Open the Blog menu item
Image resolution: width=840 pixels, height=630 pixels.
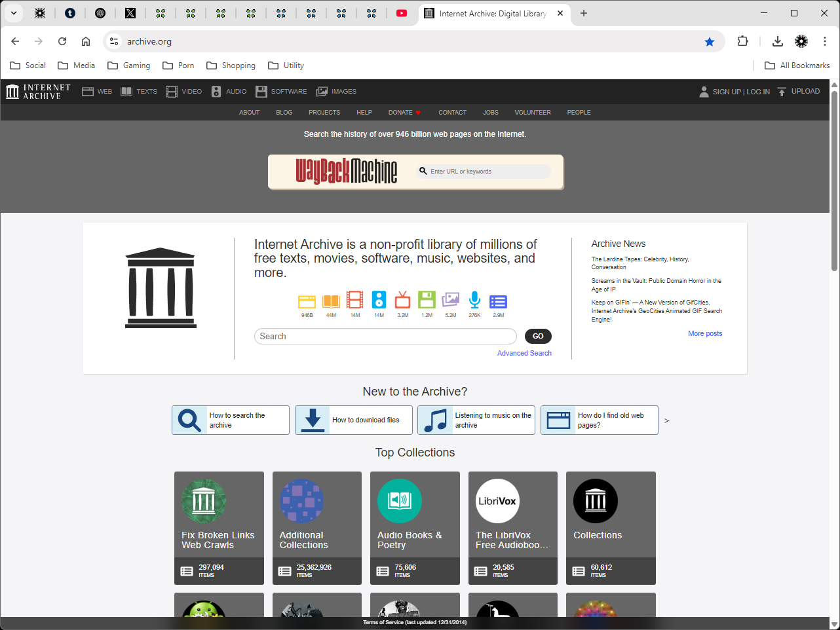click(x=284, y=113)
